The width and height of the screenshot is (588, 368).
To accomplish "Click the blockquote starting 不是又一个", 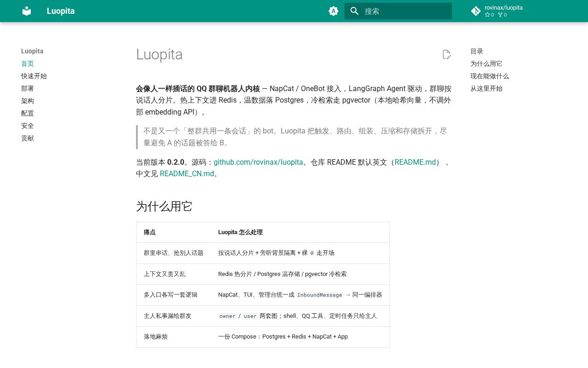I will pos(294,137).
